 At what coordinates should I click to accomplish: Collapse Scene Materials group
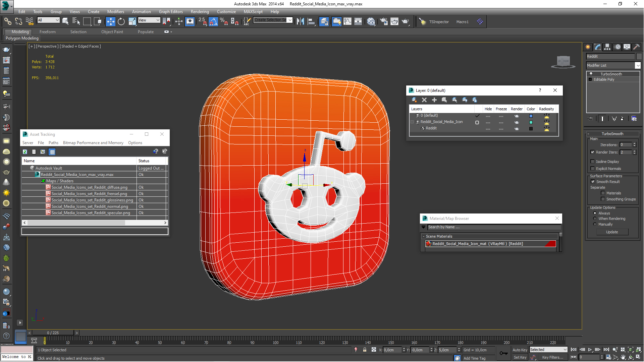coord(424,236)
